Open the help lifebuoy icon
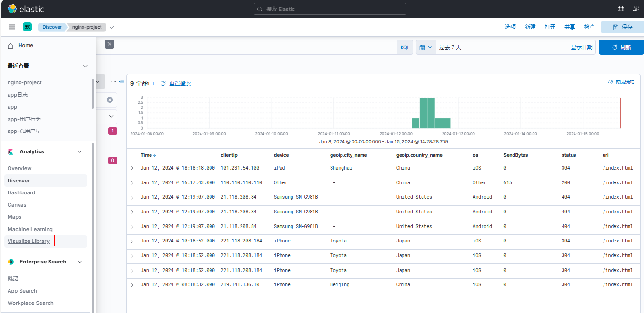This screenshot has width=644, height=313. (x=621, y=9)
